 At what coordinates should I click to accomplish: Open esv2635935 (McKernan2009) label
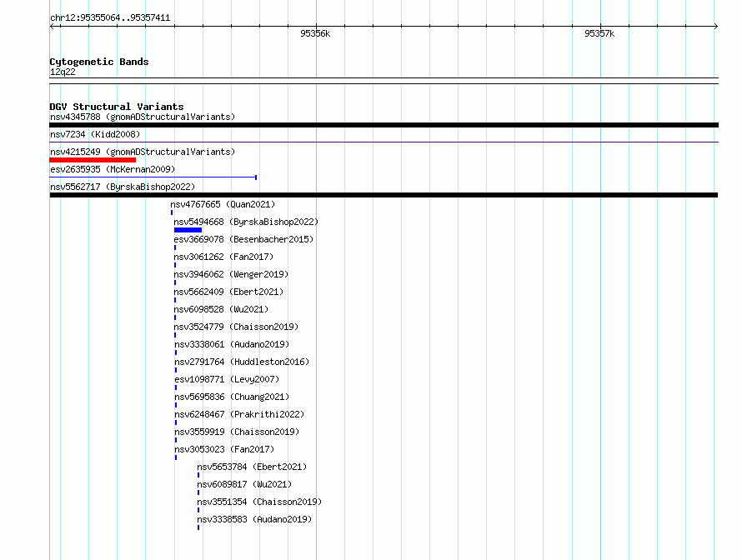coord(113,169)
